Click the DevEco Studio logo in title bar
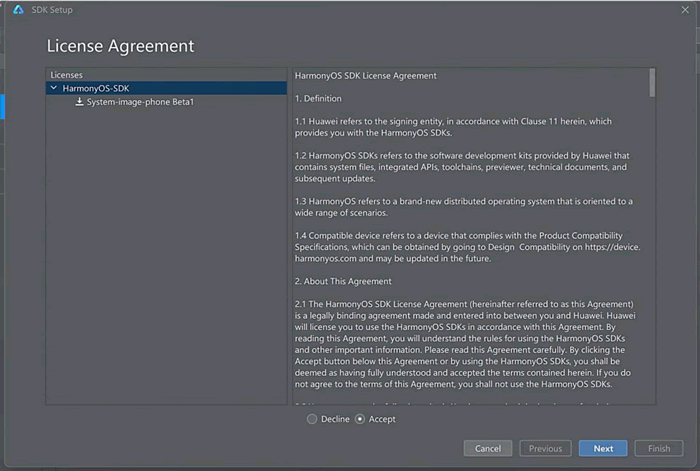Viewport: 700px width, 471px height. (x=18, y=9)
